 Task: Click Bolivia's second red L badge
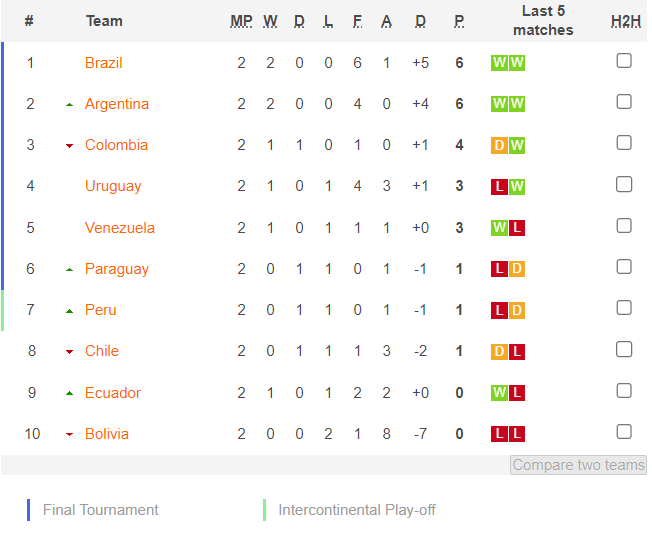click(x=517, y=434)
